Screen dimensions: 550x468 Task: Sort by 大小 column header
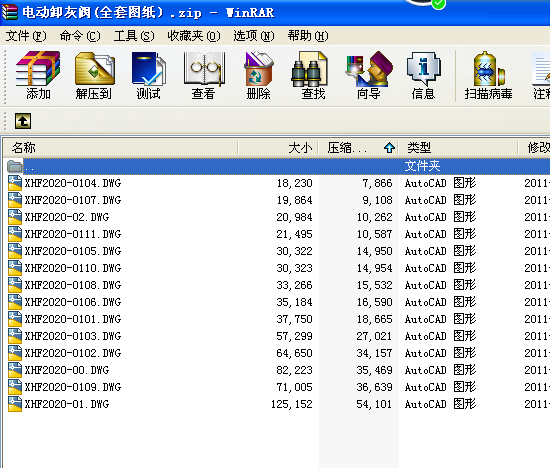click(x=278, y=148)
